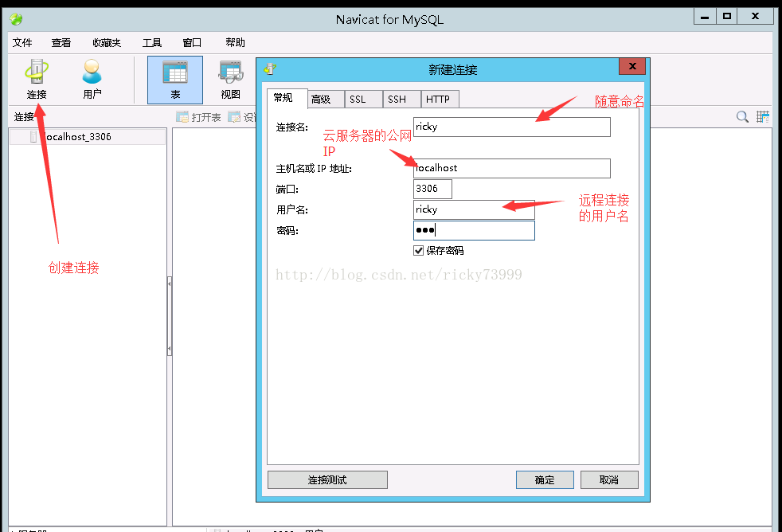
Task: Minimize the Navicat for MySQL window
Action: (x=706, y=17)
